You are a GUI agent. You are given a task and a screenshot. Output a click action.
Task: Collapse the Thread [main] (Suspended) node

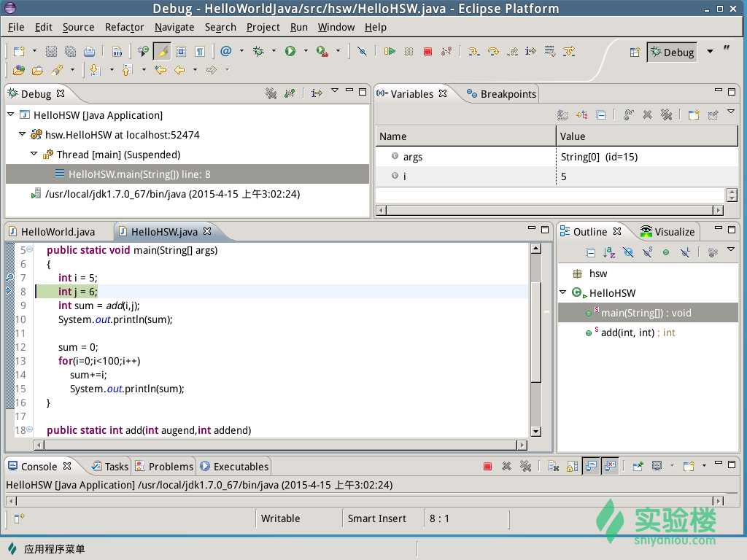[x=34, y=154]
